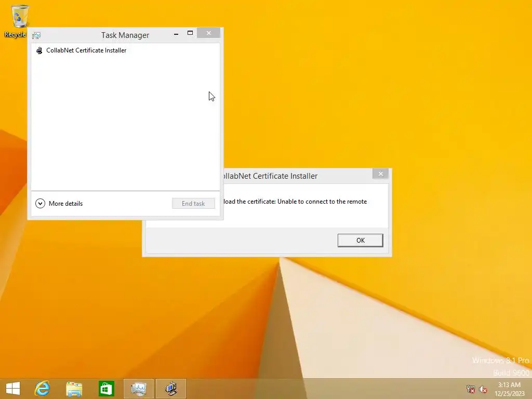Click the muted volume tray icon
The width and height of the screenshot is (532, 399).
(483, 389)
